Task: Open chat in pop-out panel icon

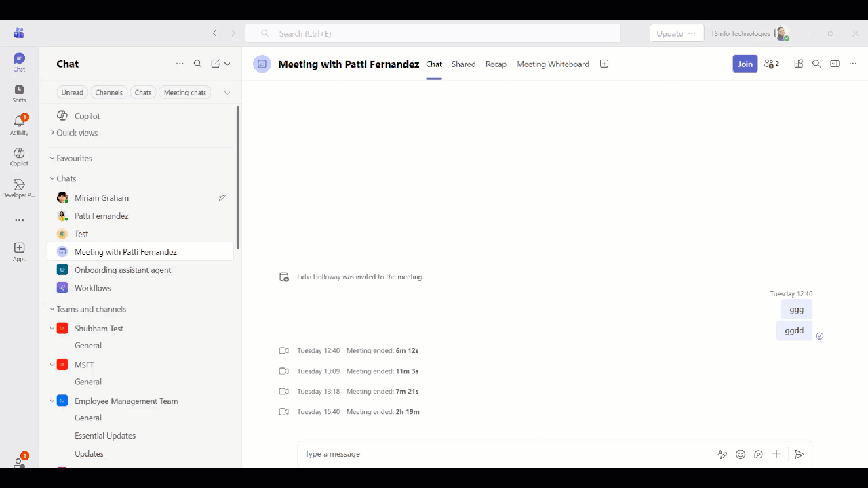Action: [x=835, y=64]
